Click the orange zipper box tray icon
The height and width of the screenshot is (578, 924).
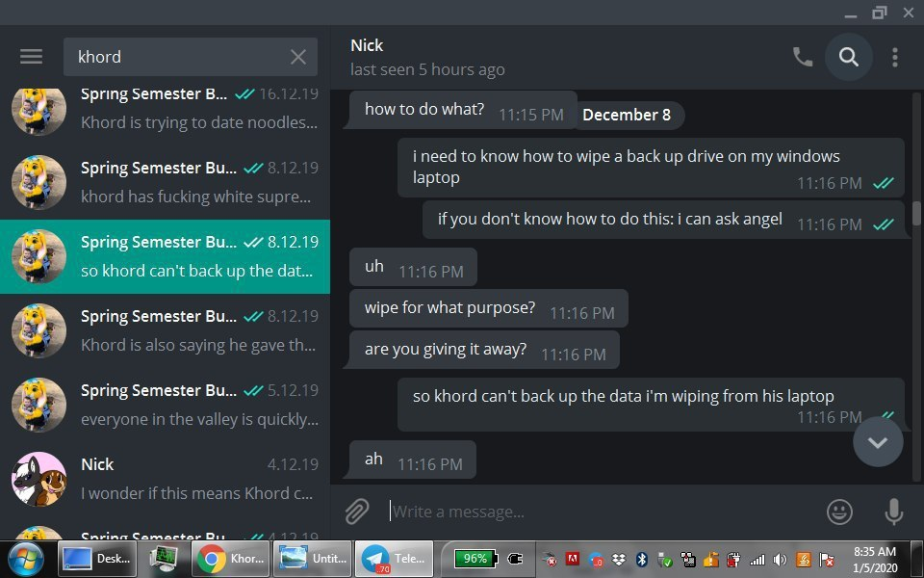(710, 559)
